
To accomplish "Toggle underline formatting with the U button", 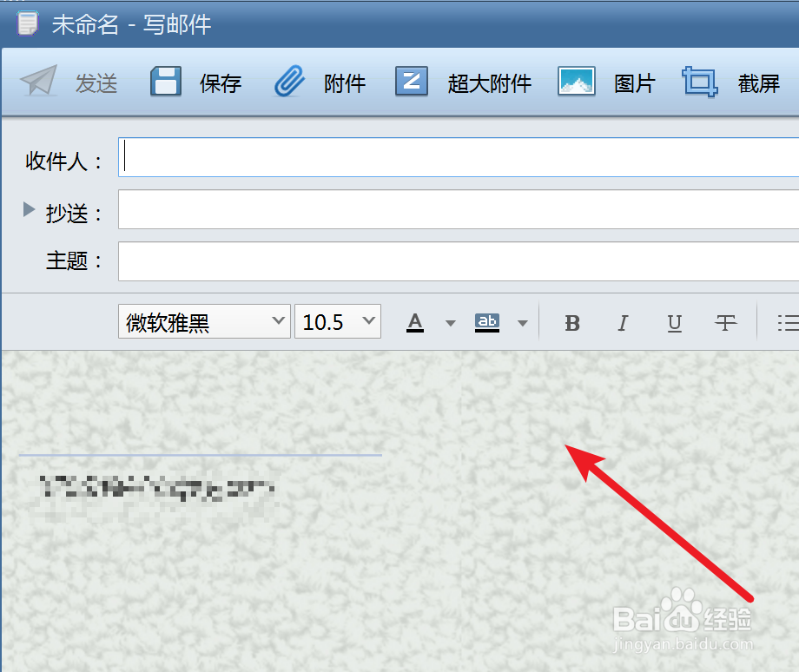I will click(674, 322).
